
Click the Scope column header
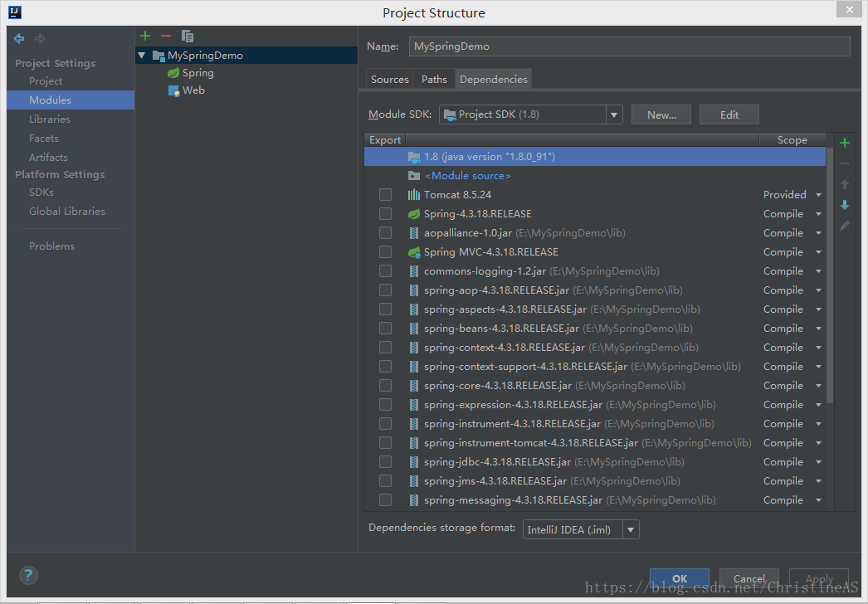pyautogui.click(x=792, y=140)
